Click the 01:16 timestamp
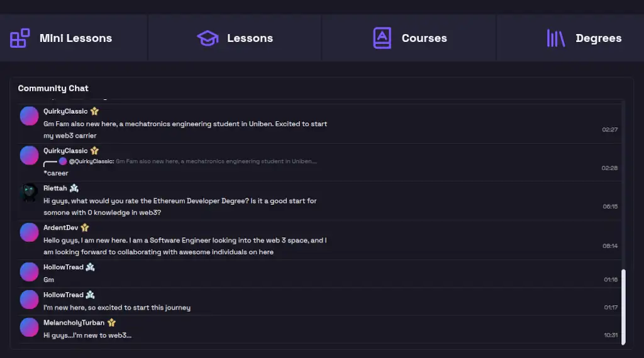The height and width of the screenshot is (358, 644). click(611, 279)
